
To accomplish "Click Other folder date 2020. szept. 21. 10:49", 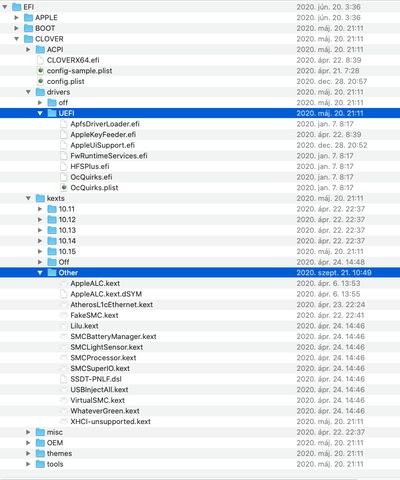I will 334,273.
